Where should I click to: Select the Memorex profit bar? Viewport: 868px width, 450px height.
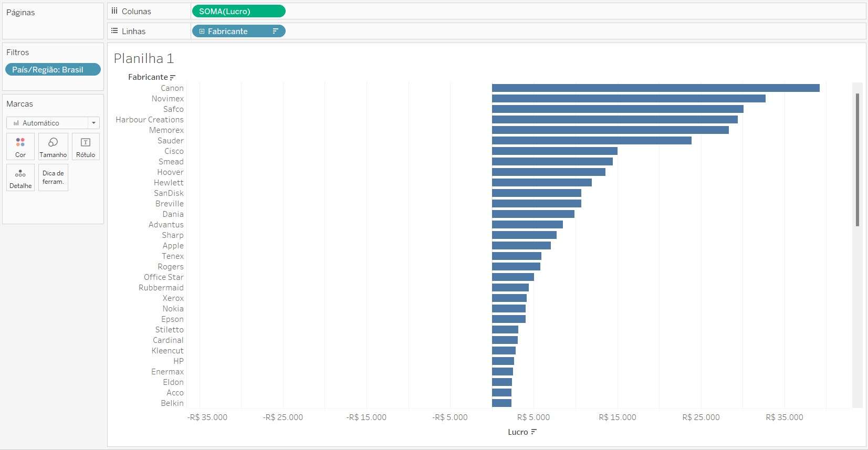(x=610, y=130)
